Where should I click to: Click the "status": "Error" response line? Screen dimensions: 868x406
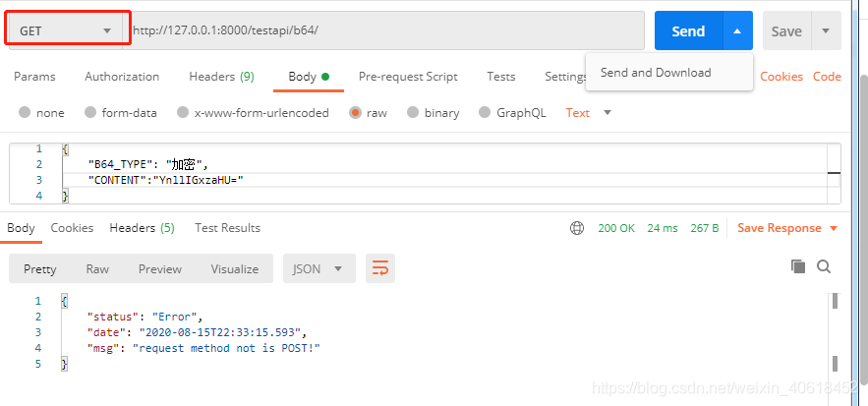[x=145, y=317]
